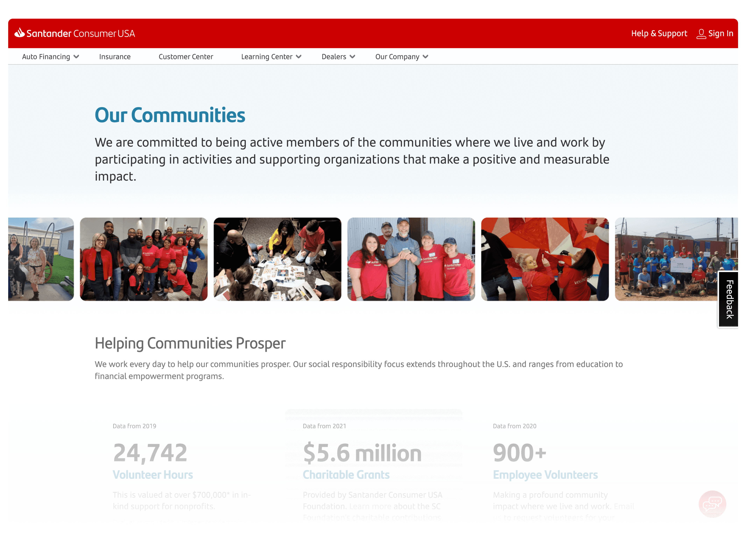747x560 pixels.
Task: Expand the Our Company menu chevron
Action: pyautogui.click(x=425, y=57)
